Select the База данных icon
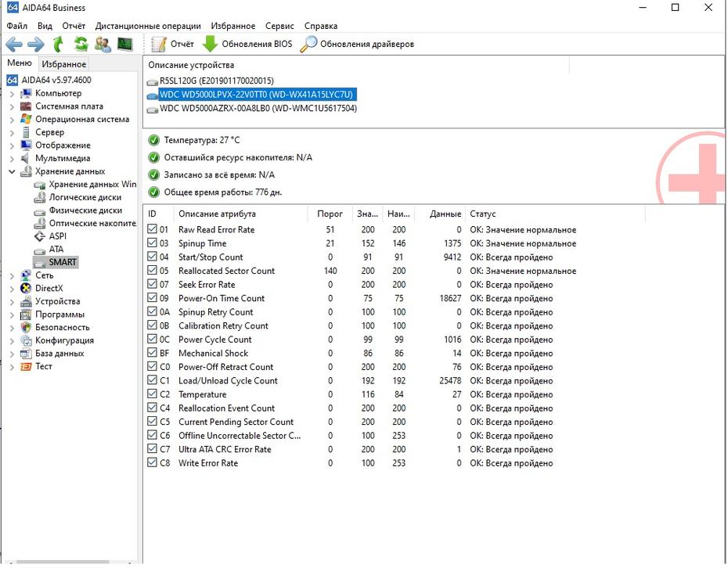Viewport: 728px width, 568px height. coord(26,354)
